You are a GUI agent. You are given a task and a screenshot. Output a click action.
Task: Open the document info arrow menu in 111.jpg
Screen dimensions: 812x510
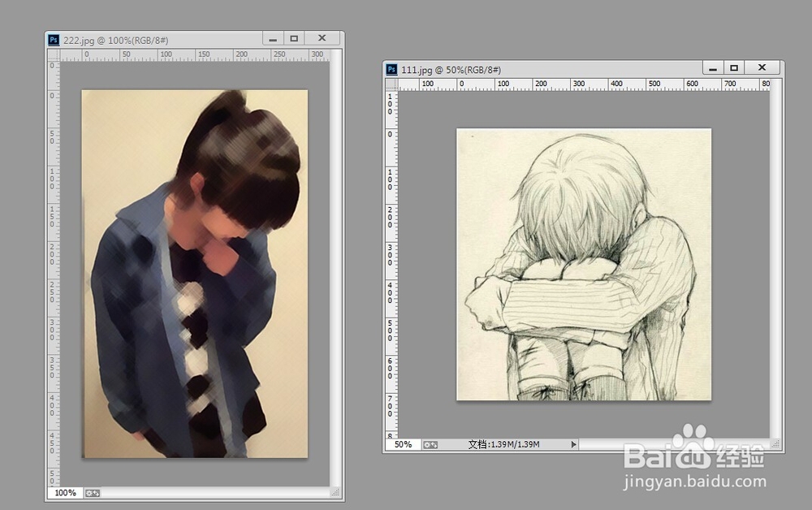coord(573,444)
